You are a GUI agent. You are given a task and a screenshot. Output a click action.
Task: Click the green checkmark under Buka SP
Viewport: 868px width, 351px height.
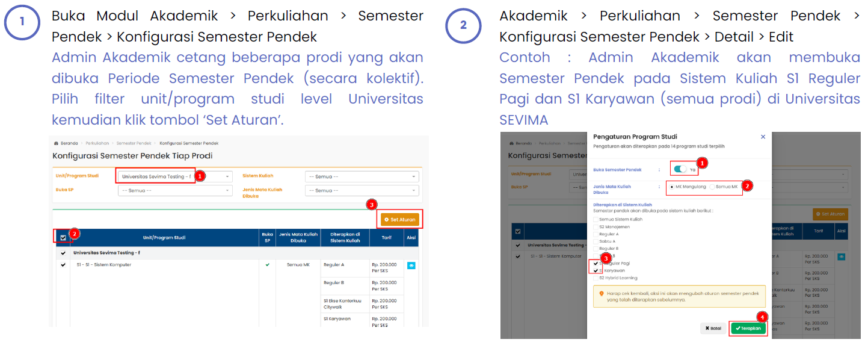[x=268, y=264]
